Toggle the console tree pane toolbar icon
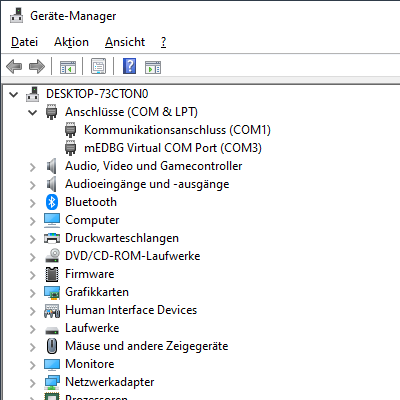The width and height of the screenshot is (400, 400). (x=68, y=67)
